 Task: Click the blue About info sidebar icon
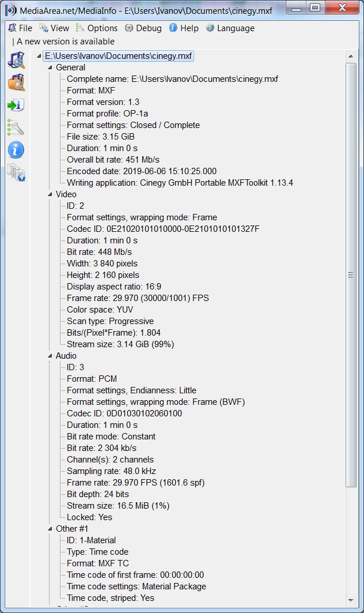pos(16,150)
